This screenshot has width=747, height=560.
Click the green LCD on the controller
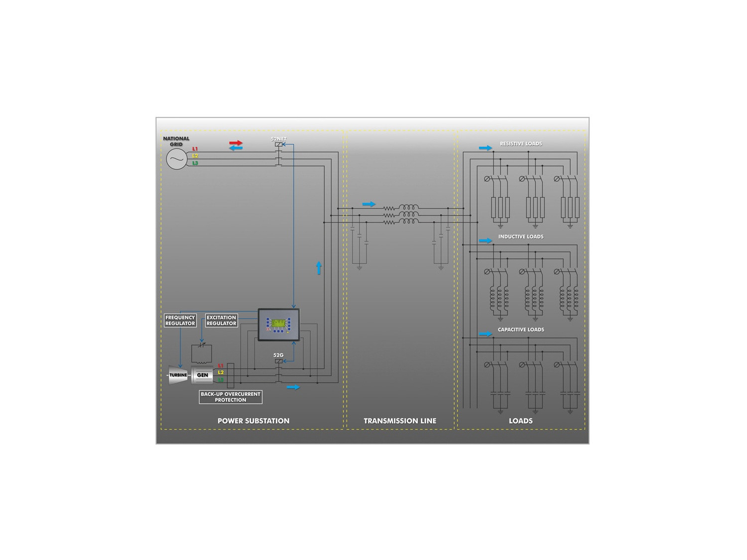[x=278, y=323]
